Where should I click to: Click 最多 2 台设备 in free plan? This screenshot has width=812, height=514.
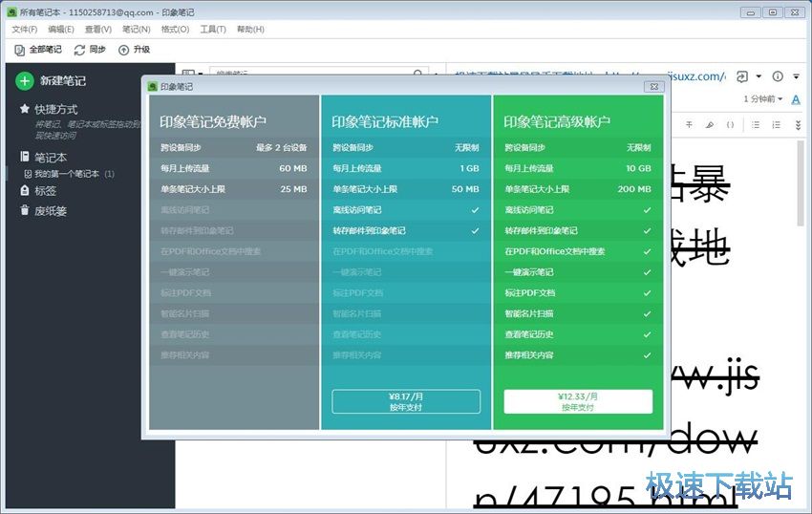281,148
